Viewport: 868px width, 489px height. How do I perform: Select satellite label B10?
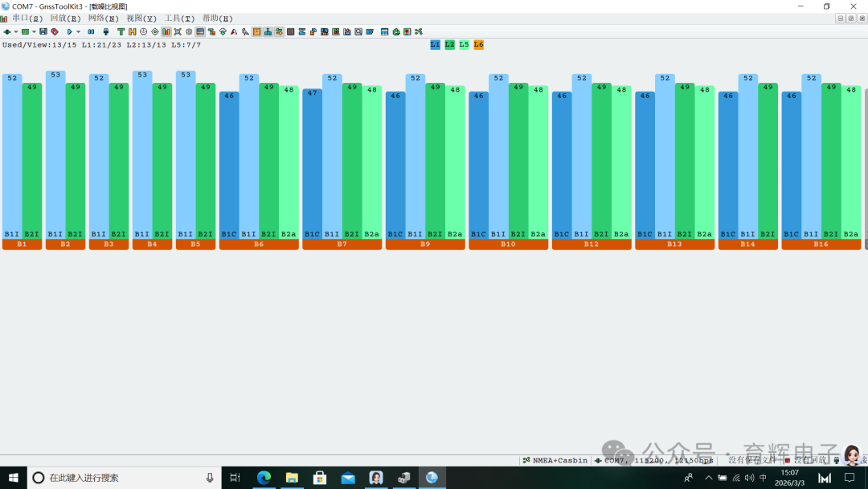[508, 244]
